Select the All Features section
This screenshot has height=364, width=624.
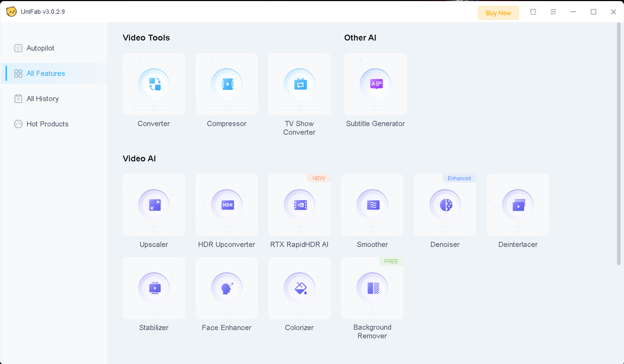pyautogui.click(x=54, y=73)
